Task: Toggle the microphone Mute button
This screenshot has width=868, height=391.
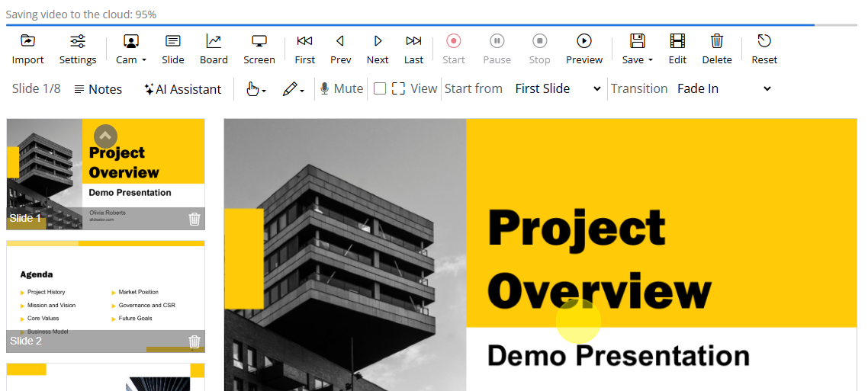Action: [x=341, y=88]
